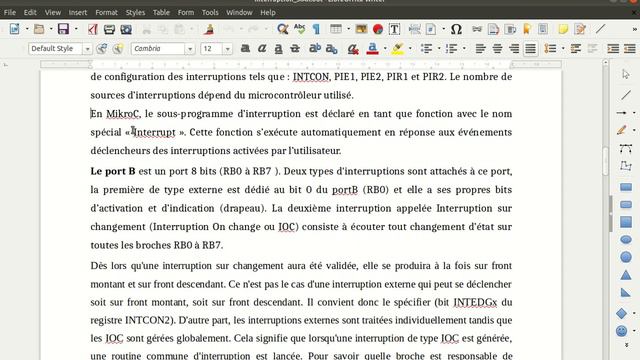The height and width of the screenshot is (360, 640).
Task: Open Find & Replace
Action: pos(282,29)
